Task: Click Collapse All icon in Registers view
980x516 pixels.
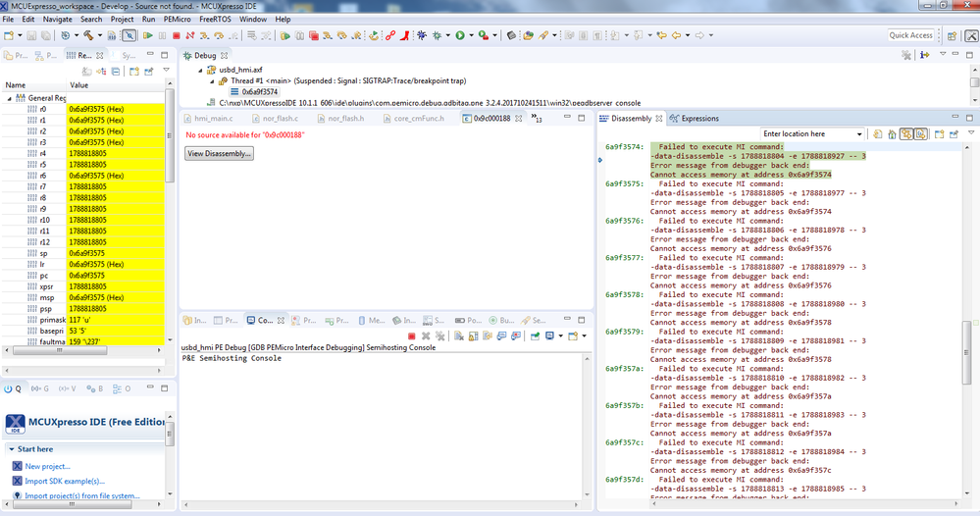Action: pyautogui.click(x=116, y=72)
